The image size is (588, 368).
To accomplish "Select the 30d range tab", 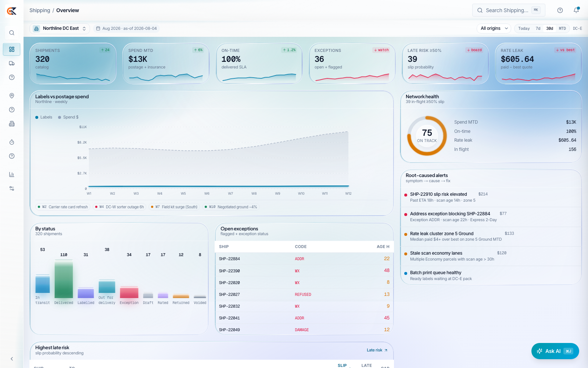I will point(550,28).
